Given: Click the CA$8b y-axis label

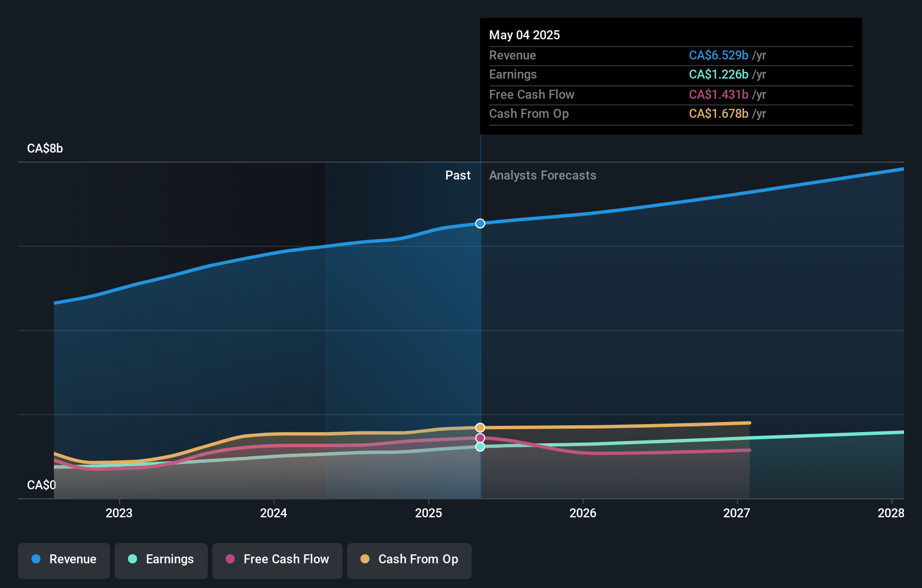Looking at the screenshot, I should [45, 148].
